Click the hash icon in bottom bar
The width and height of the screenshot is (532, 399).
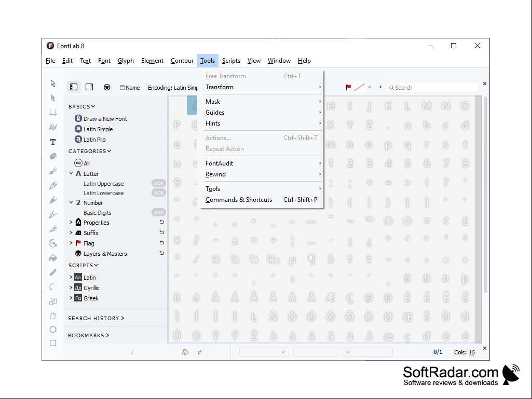click(x=199, y=352)
